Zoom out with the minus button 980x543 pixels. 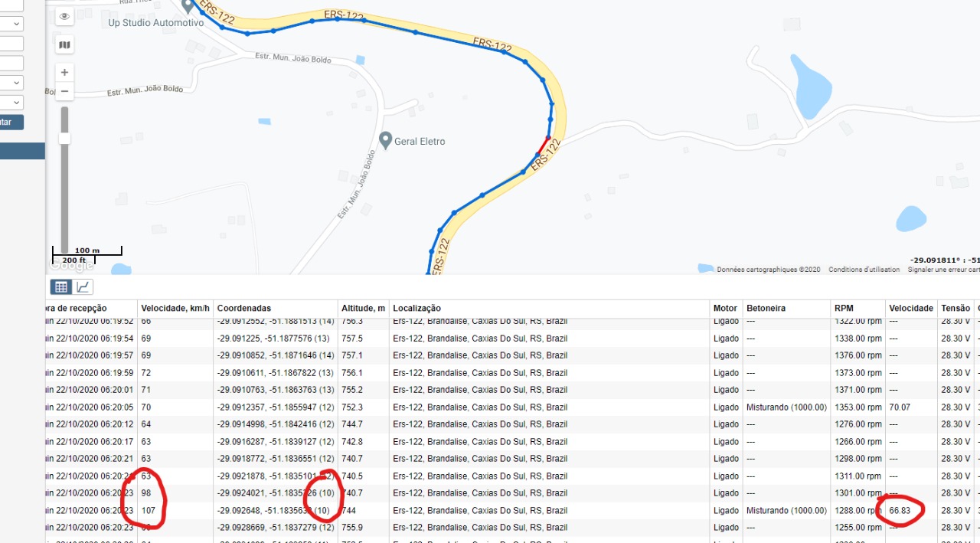(64, 92)
